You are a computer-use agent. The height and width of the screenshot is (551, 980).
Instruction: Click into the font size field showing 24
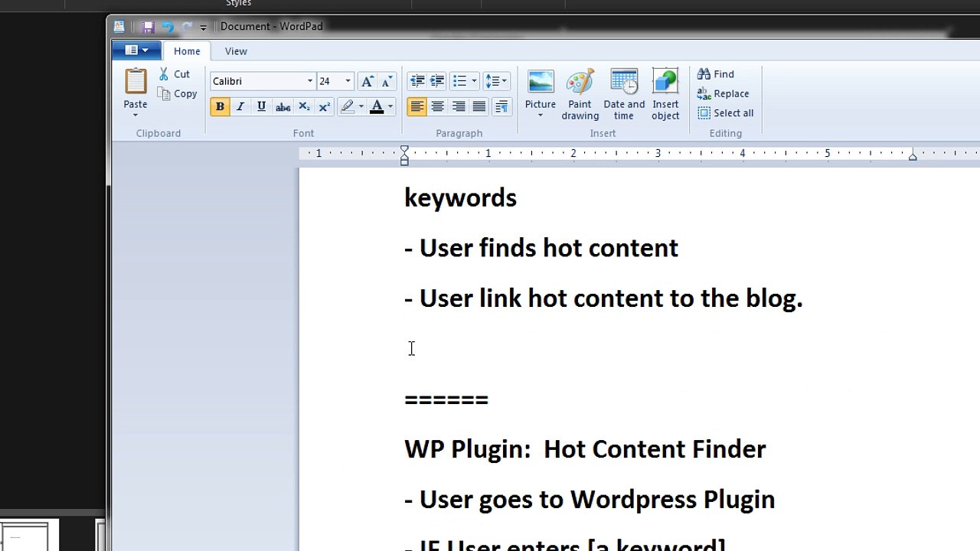(x=329, y=81)
